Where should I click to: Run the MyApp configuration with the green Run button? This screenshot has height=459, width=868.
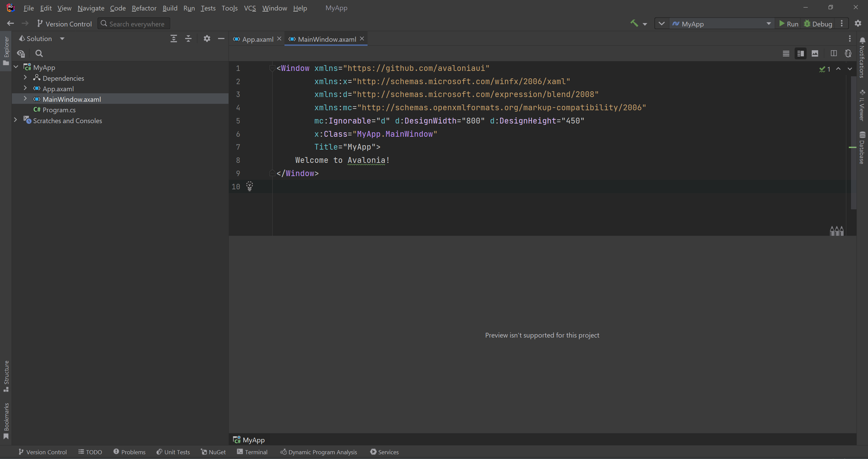pos(789,24)
